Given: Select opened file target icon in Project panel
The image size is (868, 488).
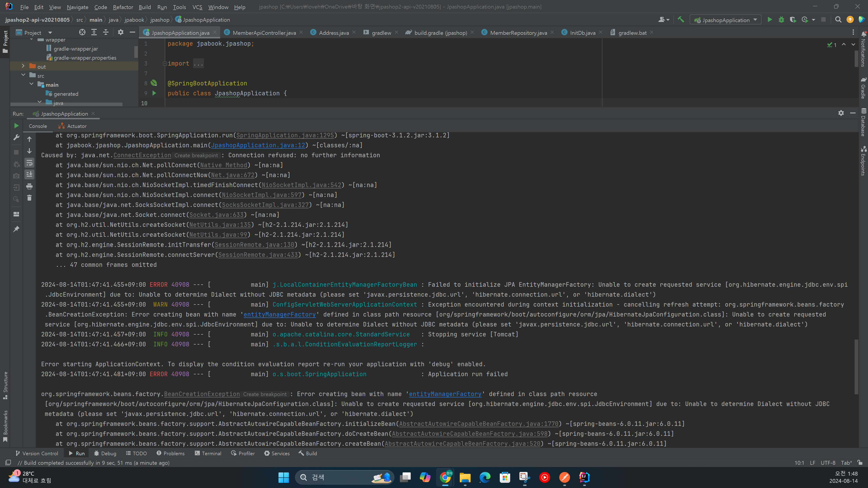Looking at the screenshot, I should [x=82, y=32].
